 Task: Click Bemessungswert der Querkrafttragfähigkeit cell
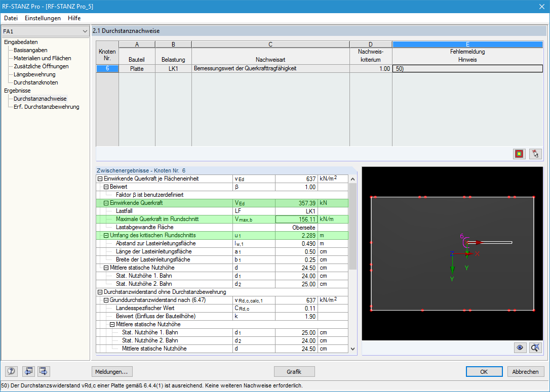[270, 69]
